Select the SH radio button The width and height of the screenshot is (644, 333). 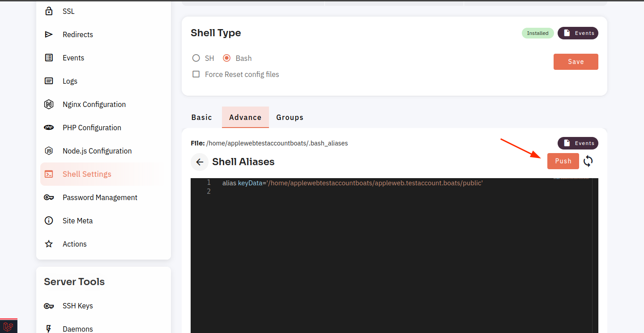[196, 58]
